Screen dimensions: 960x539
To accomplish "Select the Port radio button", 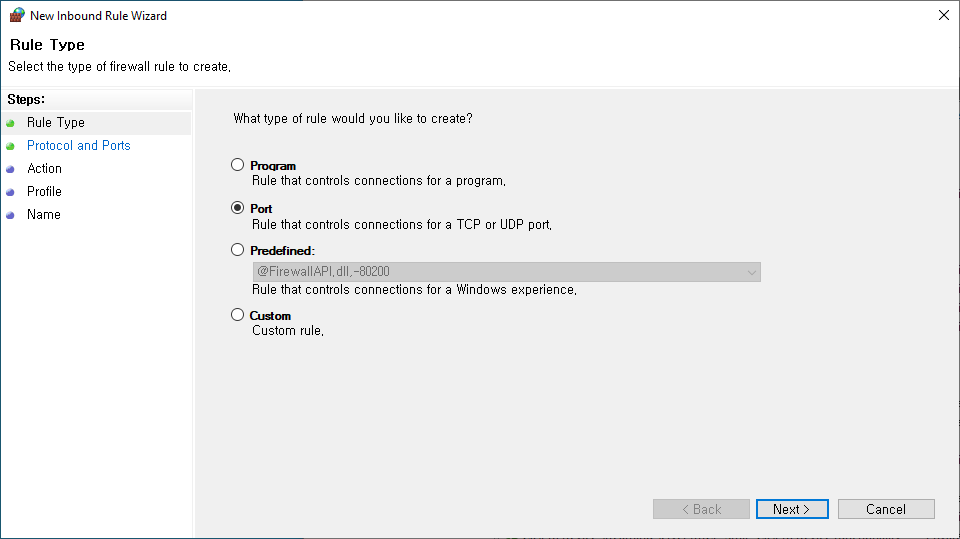I will click(237, 208).
